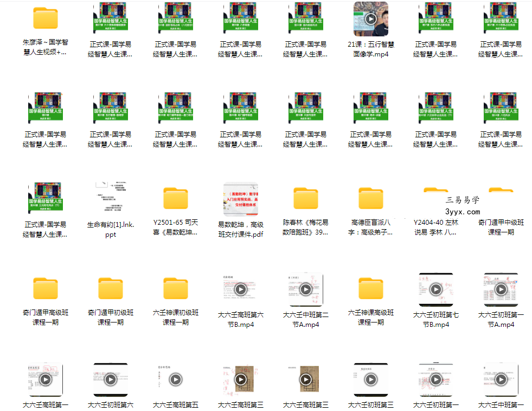
Task: Open the 六壬神课初级班课程一期 folder
Action: click(x=175, y=289)
